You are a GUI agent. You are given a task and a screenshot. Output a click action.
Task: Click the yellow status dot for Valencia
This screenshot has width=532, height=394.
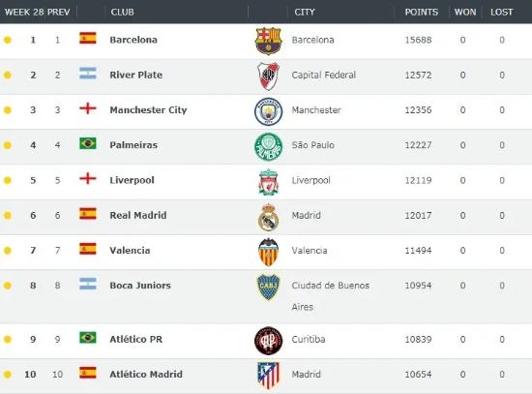point(8,251)
